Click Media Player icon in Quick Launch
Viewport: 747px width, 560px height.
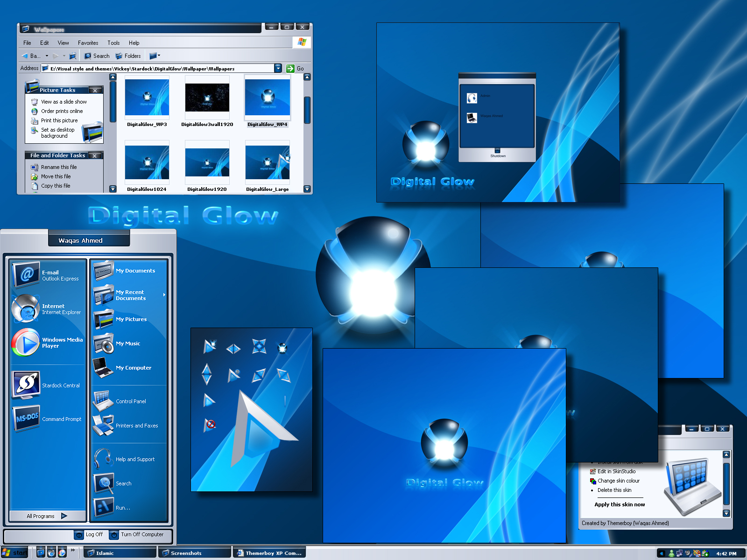click(62, 553)
